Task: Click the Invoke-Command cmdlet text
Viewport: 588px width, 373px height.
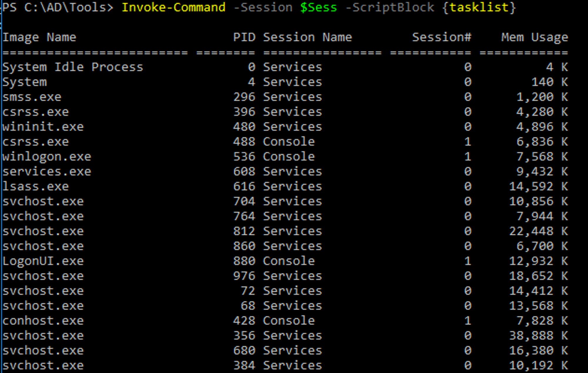Action: pyautogui.click(x=173, y=7)
